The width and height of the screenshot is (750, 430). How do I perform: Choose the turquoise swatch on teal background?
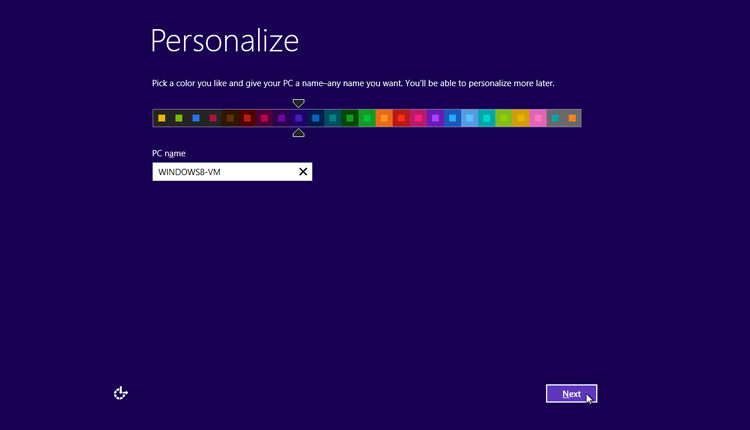click(487, 118)
